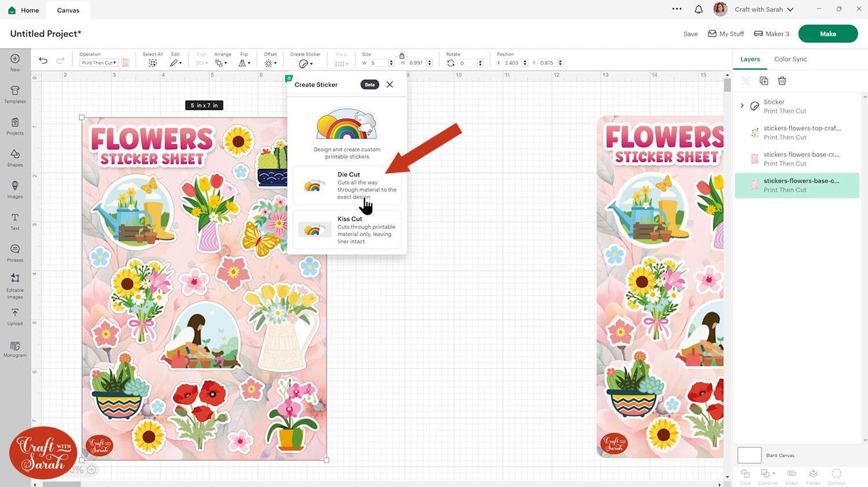868x487 pixels.
Task: Open the Flip dropdown
Action: pos(245,63)
